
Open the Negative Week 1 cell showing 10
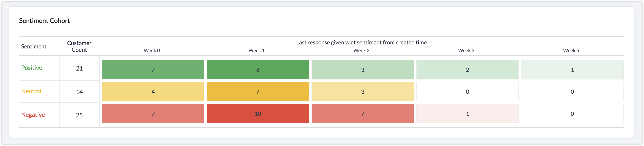click(x=258, y=114)
